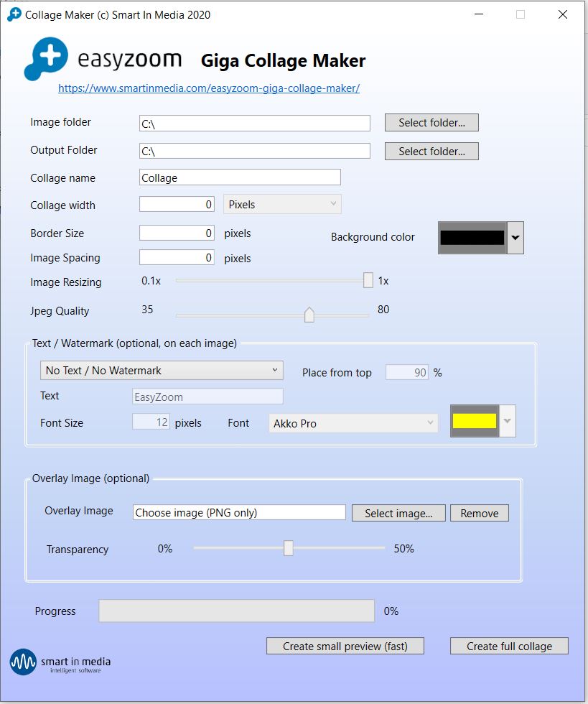
Task: Click the Place from top percentage field
Action: [406, 372]
